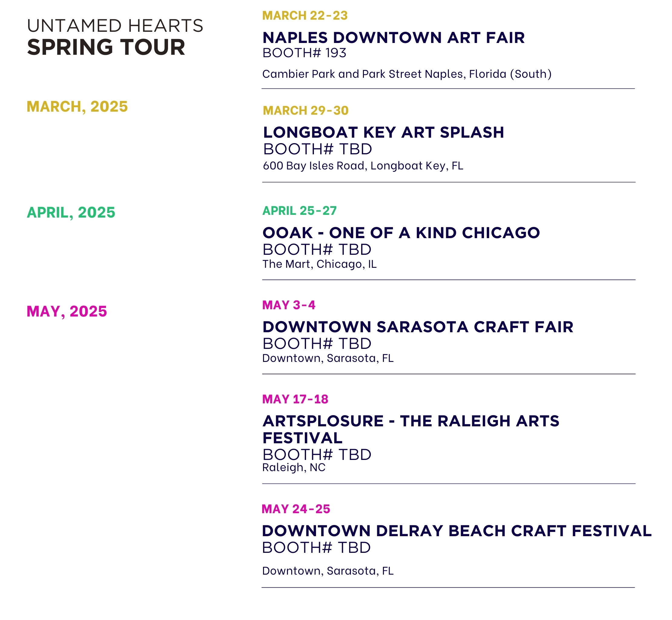The width and height of the screenshot is (672, 620).
Task: Open the OOAK One of a Kind Chicago event
Action: tap(401, 233)
